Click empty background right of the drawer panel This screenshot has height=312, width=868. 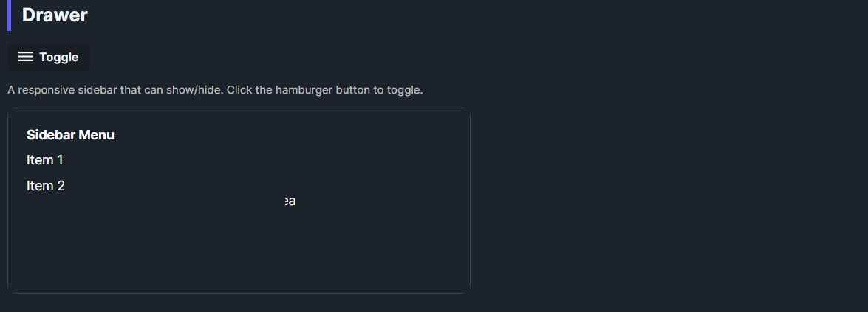click(x=665, y=201)
